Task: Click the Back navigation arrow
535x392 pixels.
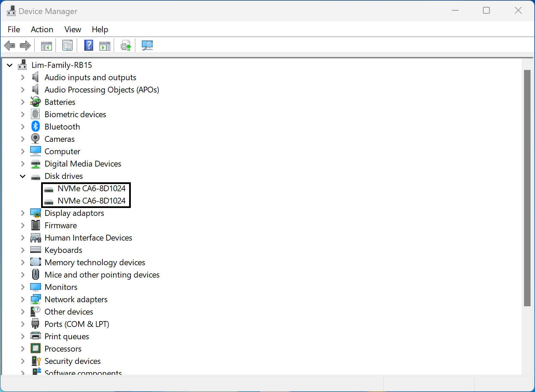Action: (10, 45)
